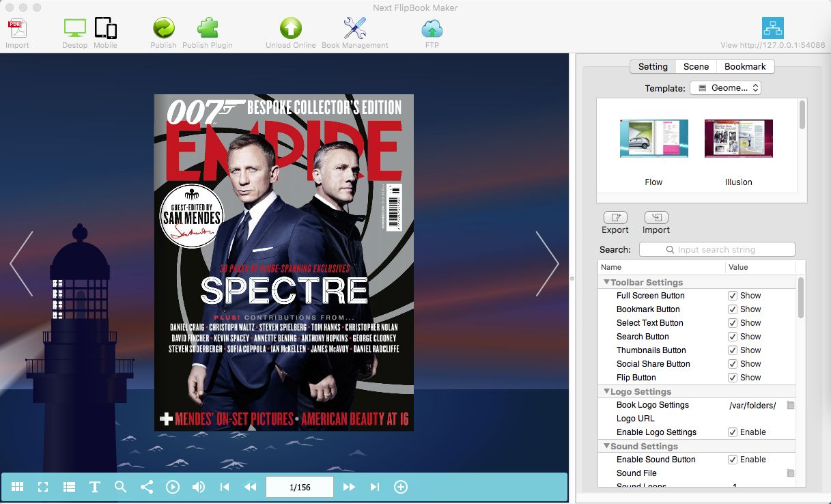Viewport: 831px width, 504px height.
Task: Open search in flipbook toolbar
Action: [120, 487]
